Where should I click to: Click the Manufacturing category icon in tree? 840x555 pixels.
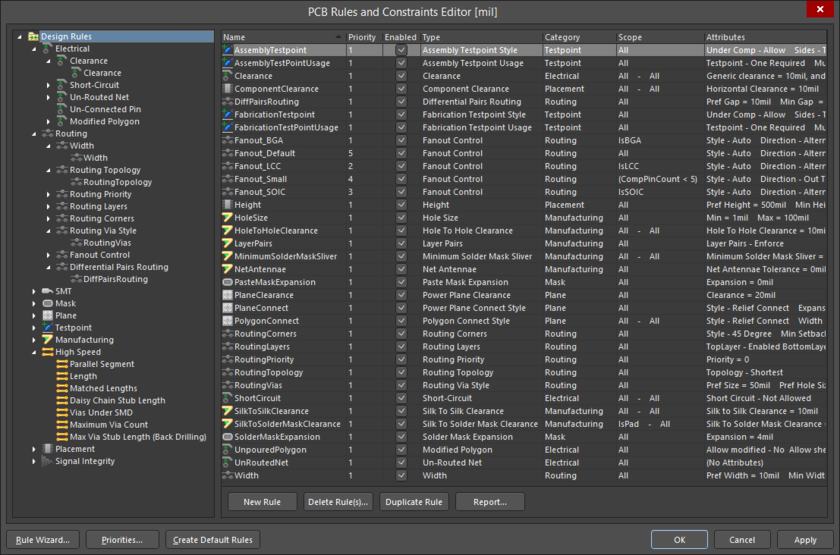pos(47,340)
